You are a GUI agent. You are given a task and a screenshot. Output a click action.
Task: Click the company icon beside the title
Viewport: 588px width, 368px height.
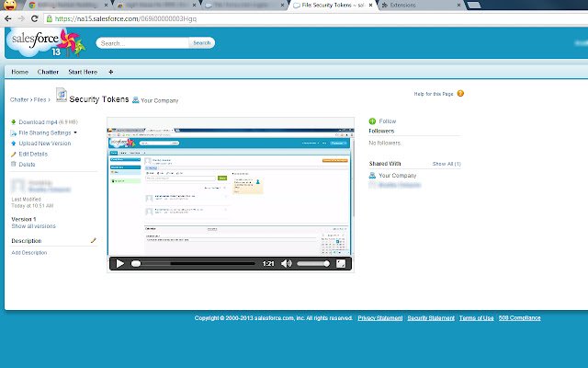coord(136,100)
